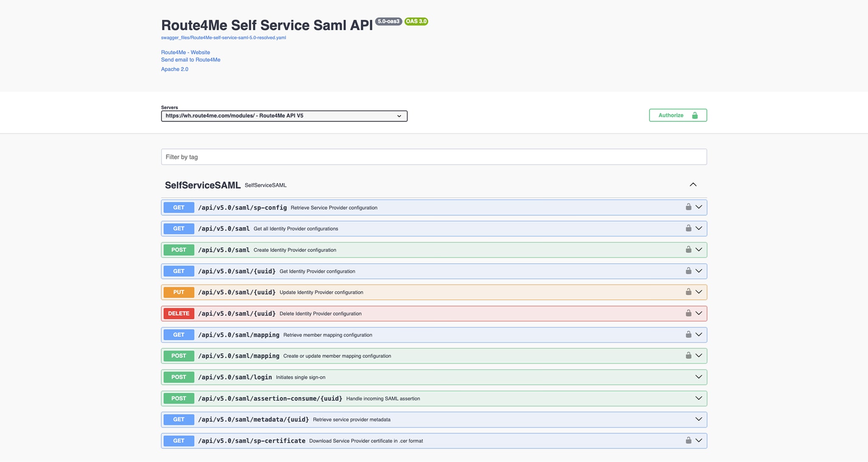Click the 5.0-oas3 version badge
Screen dimensions: 868x462
(x=389, y=21)
